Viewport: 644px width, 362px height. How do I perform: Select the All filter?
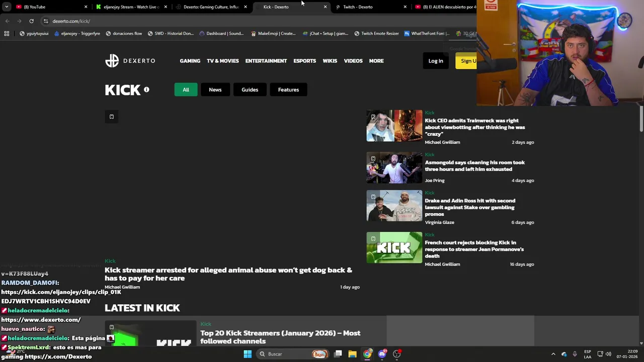(x=186, y=89)
